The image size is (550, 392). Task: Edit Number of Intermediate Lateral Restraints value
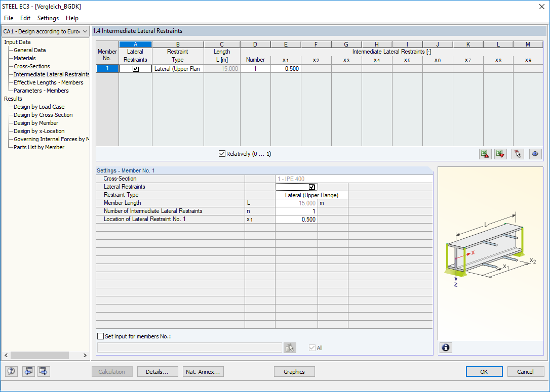(296, 211)
